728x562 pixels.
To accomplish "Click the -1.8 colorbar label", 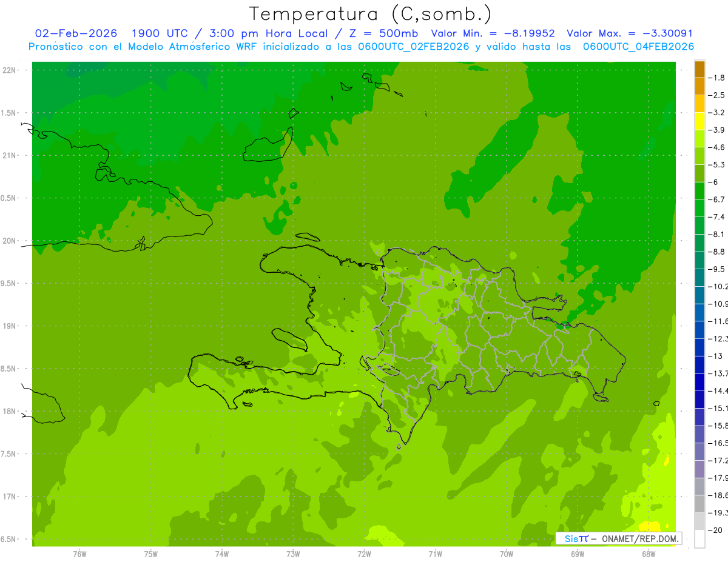I will (x=717, y=78).
